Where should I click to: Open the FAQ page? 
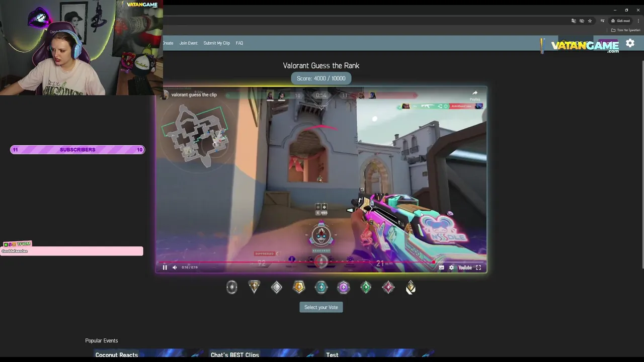(239, 43)
